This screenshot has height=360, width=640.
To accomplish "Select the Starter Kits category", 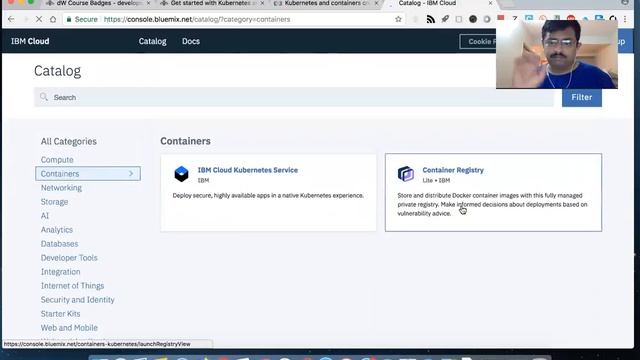I will click(x=60, y=313).
